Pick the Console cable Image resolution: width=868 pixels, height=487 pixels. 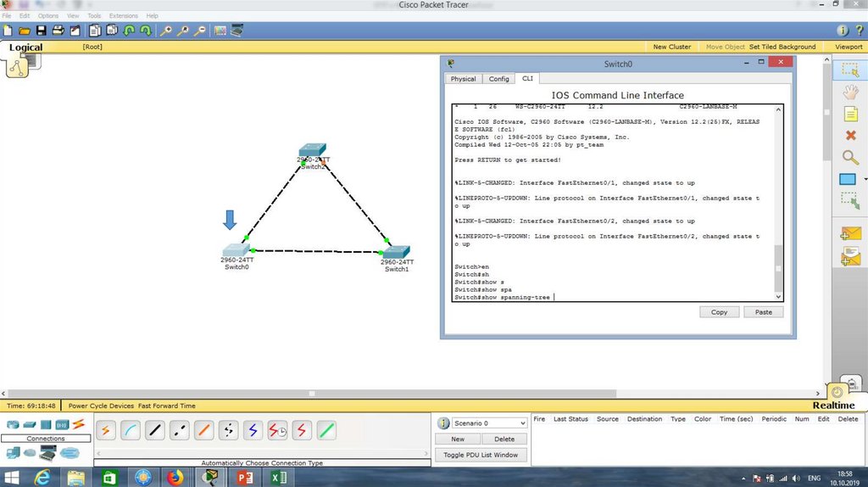[x=131, y=430]
